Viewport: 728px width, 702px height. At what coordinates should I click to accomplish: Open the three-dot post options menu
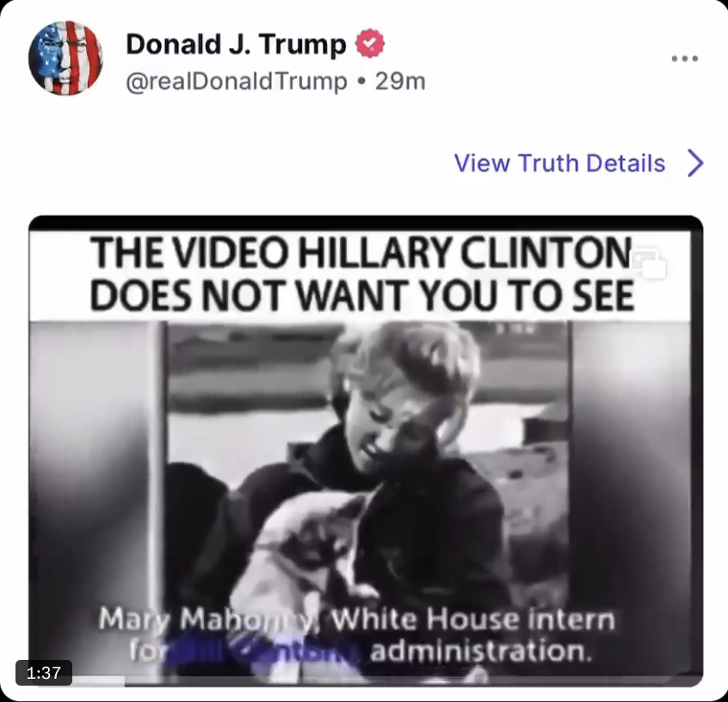685,58
